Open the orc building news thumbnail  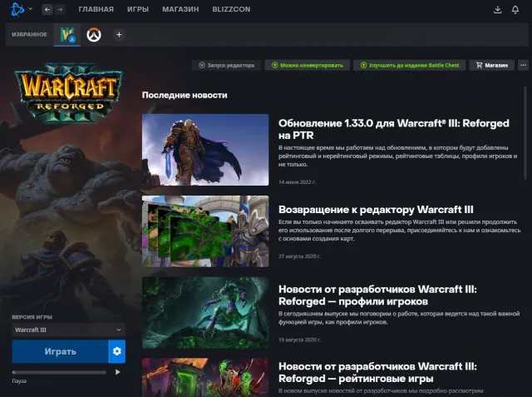(205, 377)
